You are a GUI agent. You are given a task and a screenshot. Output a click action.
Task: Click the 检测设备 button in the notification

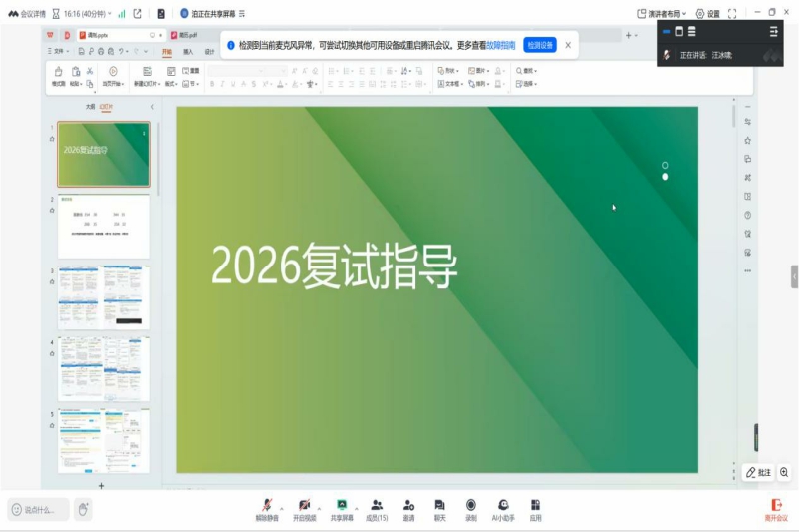(540, 45)
